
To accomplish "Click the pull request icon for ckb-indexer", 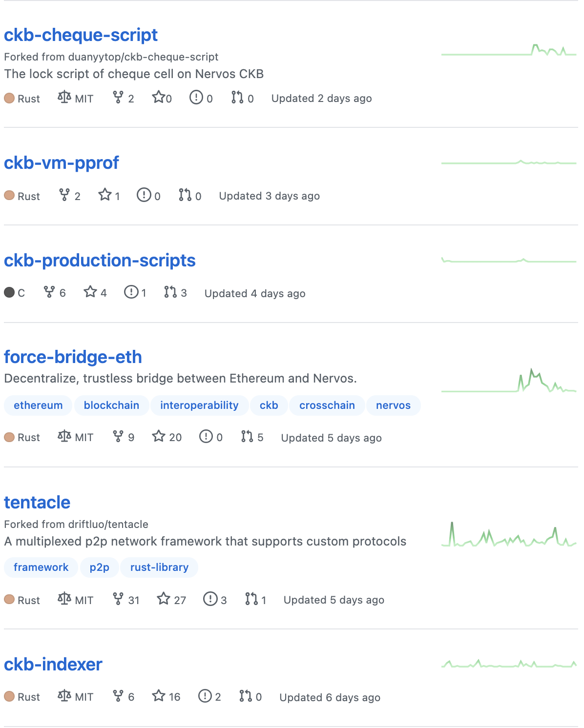I will [246, 695].
